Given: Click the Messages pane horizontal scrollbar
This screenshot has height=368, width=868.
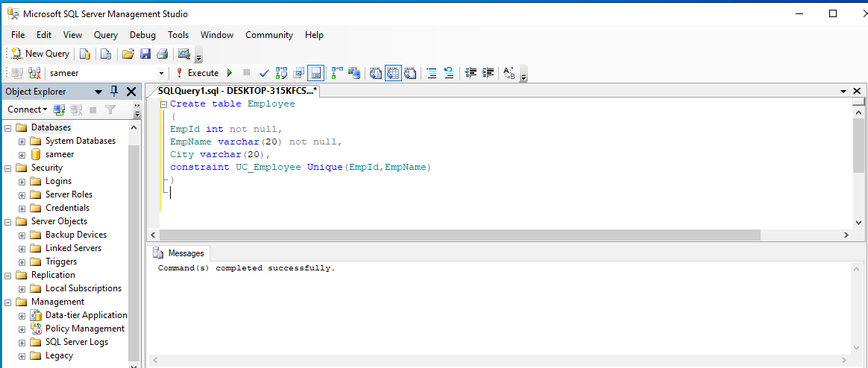Looking at the screenshot, I should pos(498,360).
